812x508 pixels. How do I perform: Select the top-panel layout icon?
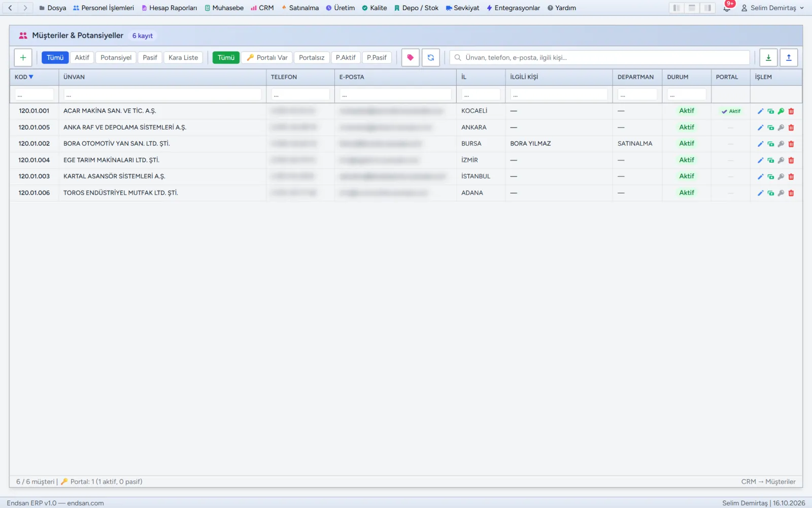point(692,8)
